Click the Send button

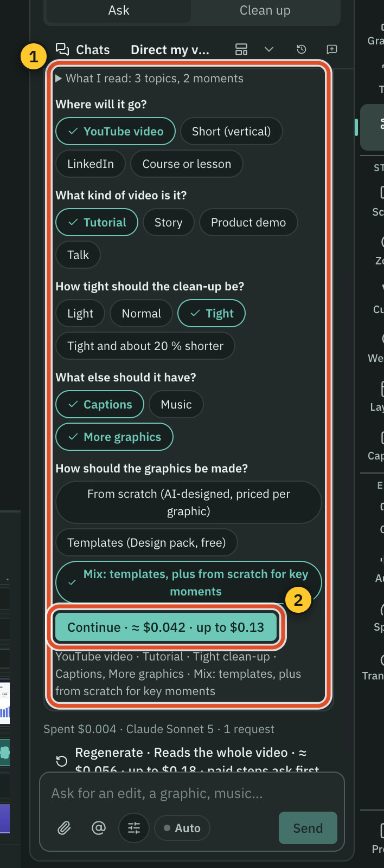308,828
